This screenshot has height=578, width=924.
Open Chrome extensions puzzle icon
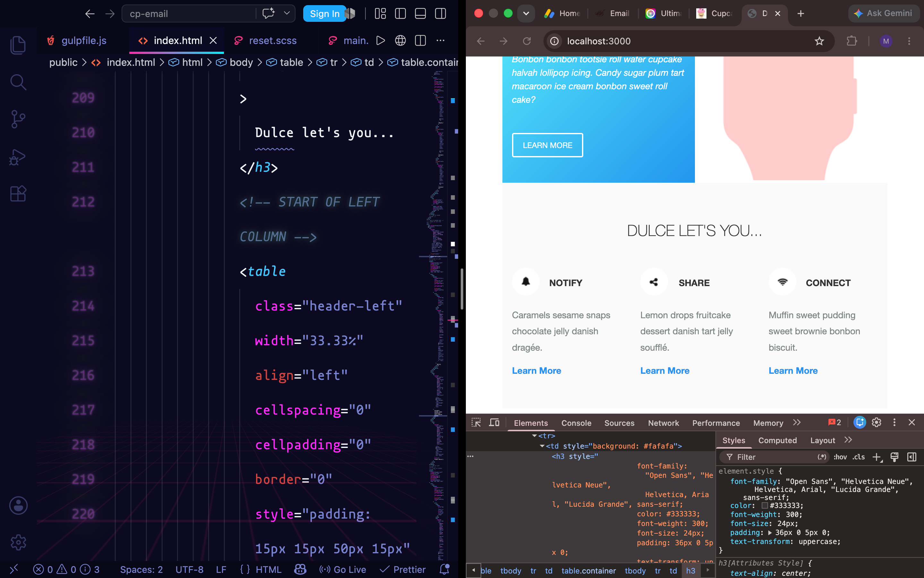coord(852,41)
